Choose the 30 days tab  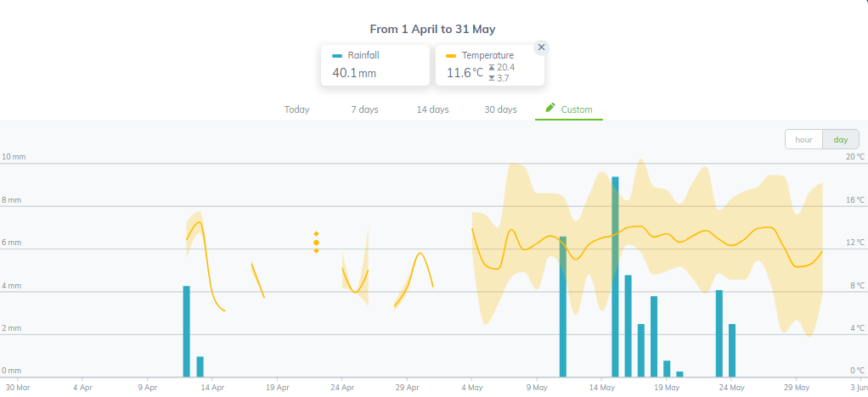click(x=500, y=109)
